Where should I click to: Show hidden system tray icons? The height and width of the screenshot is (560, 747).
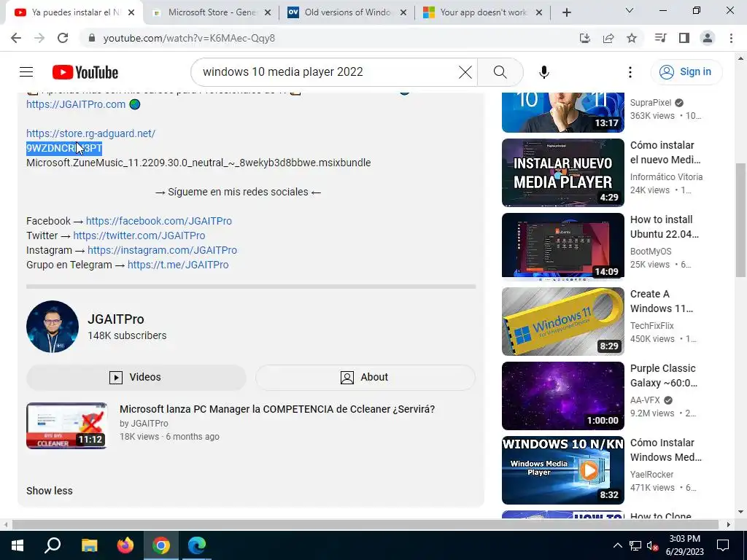coord(617,545)
